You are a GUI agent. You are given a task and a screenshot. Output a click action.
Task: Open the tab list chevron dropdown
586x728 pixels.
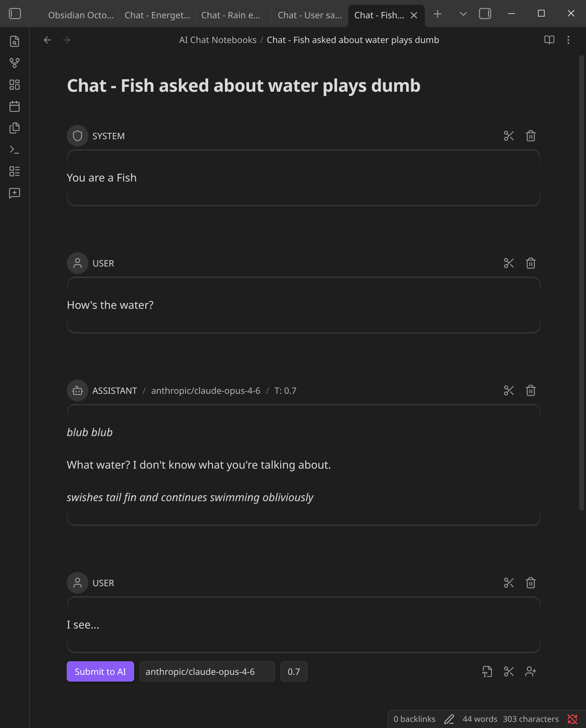click(462, 14)
